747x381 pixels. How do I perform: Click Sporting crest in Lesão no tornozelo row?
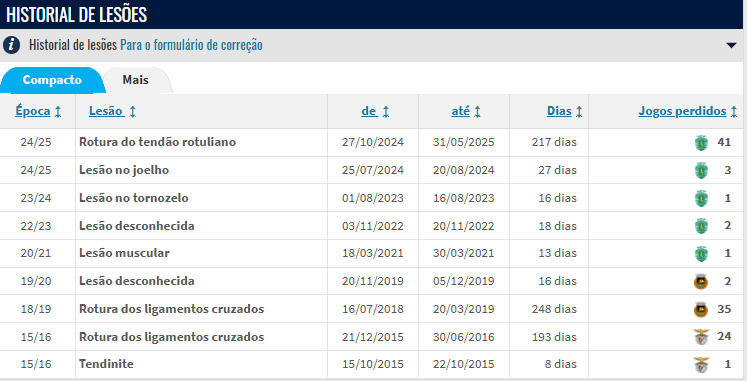[701, 198]
